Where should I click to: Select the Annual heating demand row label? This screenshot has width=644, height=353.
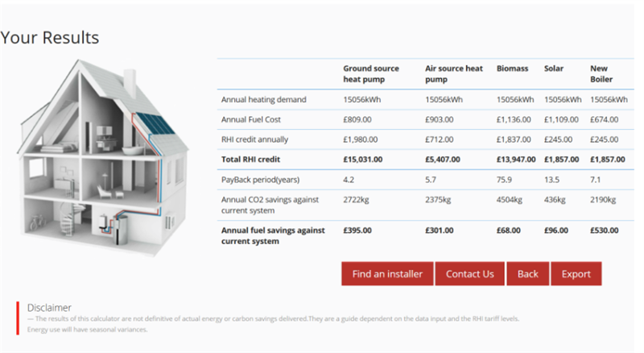click(x=263, y=100)
